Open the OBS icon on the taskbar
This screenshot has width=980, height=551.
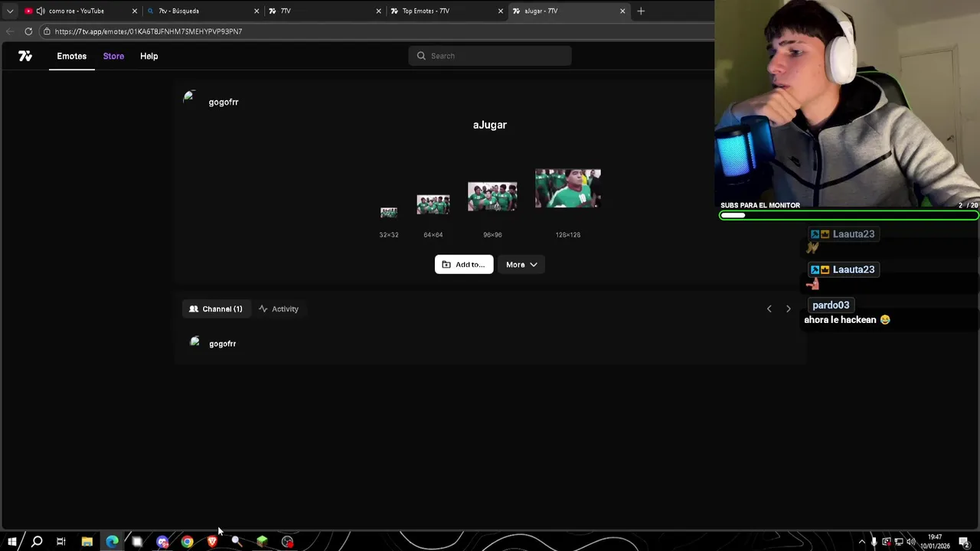point(287,542)
